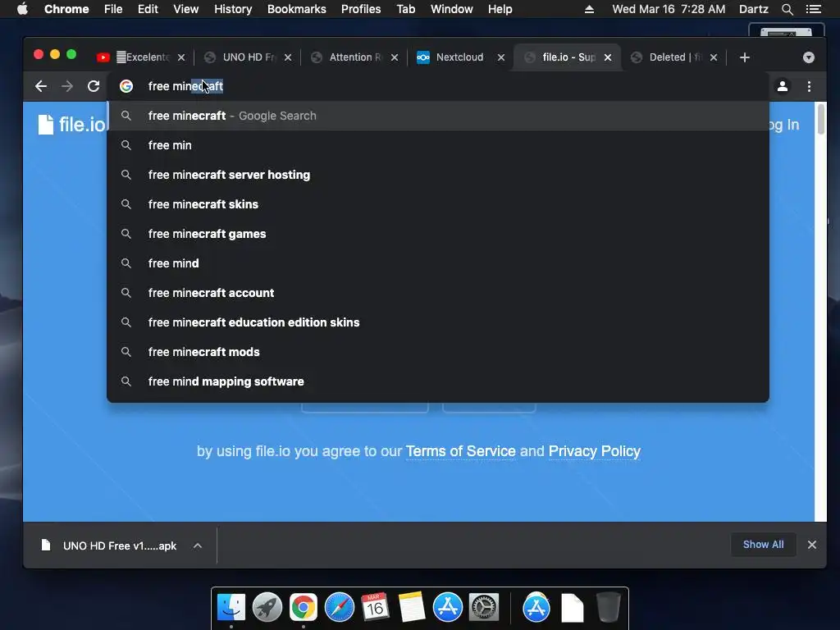Open the Terms of Service link
The height and width of the screenshot is (630, 840).
tap(461, 451)
